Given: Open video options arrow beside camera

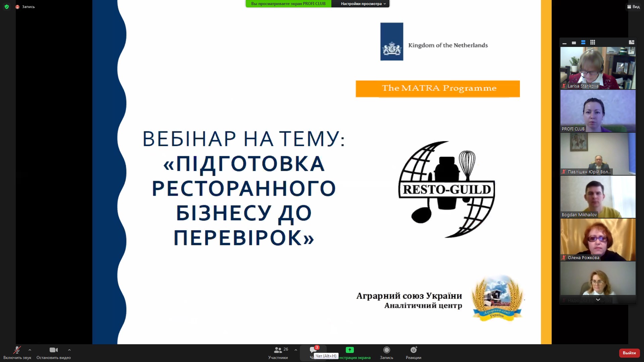Looking at the screenshot, I should pyautogui.click(x=69, y=350).
